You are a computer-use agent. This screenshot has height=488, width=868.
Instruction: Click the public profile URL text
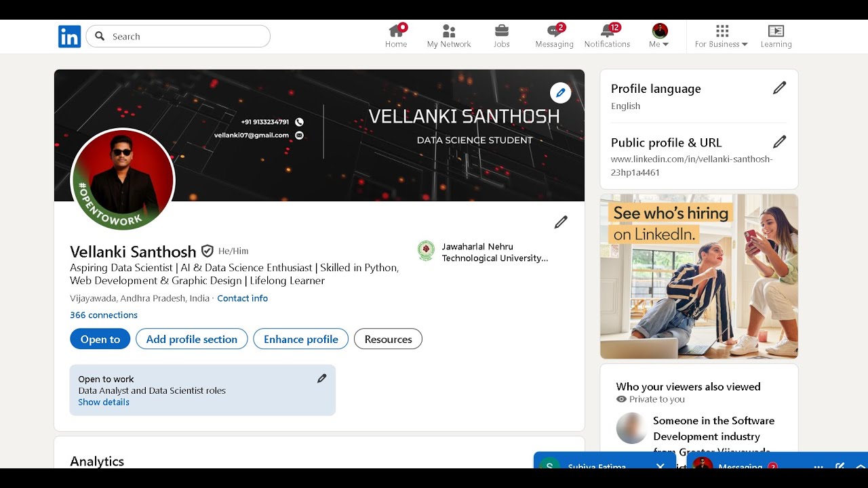692,165
